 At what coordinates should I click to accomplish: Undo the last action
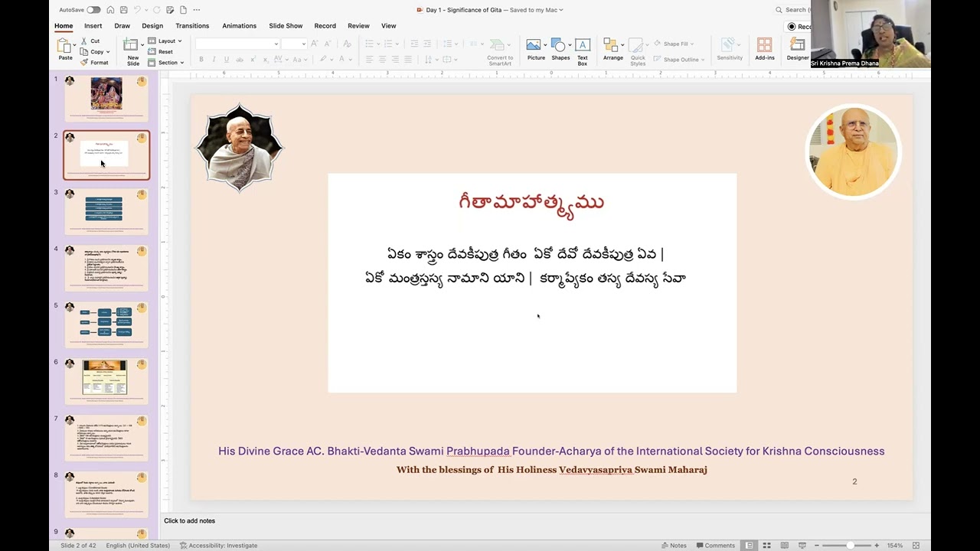click(x=138, y=10)
